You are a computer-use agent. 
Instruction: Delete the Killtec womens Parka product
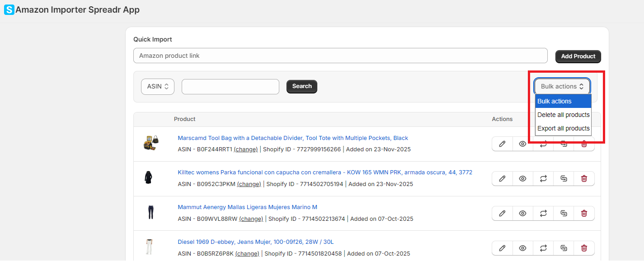tap(584, 178)
